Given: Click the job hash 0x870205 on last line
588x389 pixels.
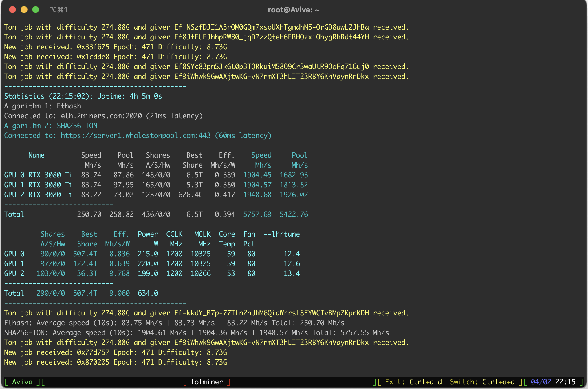Looking at the screenshot, I should coord(93,362).
